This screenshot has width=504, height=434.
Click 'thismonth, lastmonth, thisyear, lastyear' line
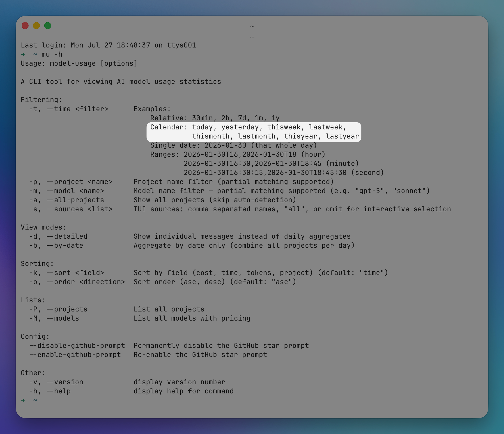(x=276, y=136)
